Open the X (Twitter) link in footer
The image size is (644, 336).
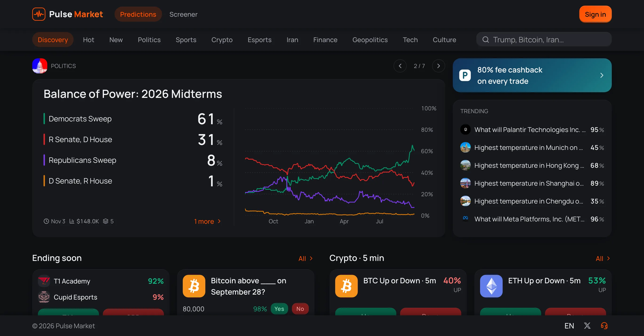(x=587, y=326)
